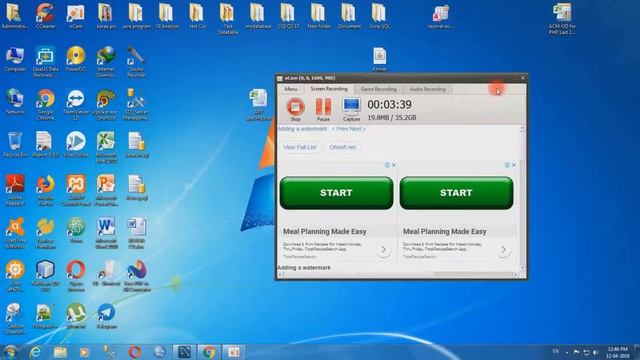Click the oCam horizontal scrollbar
The image size is (640, 360).
[x=398, y=275]
